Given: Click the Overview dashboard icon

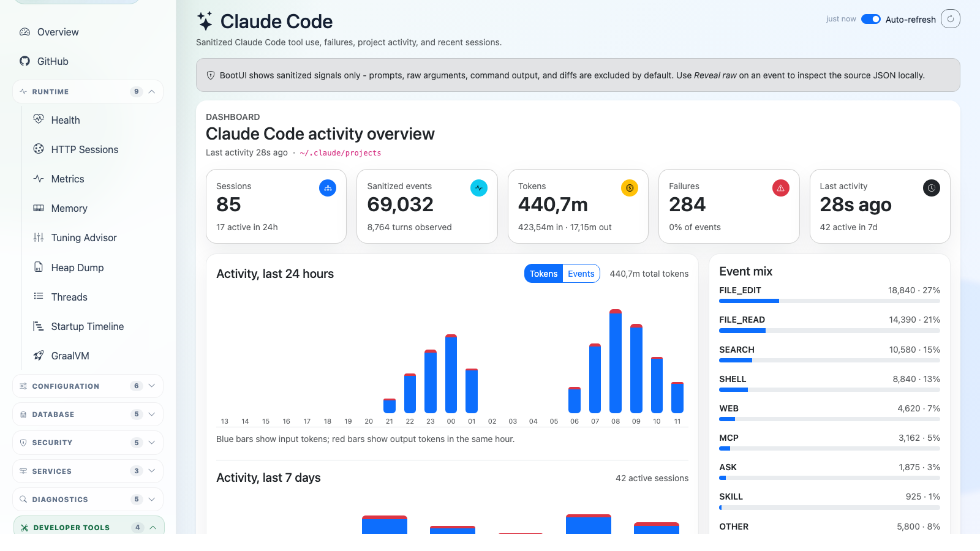Looking at the screenshot, I should coord(24,32).
